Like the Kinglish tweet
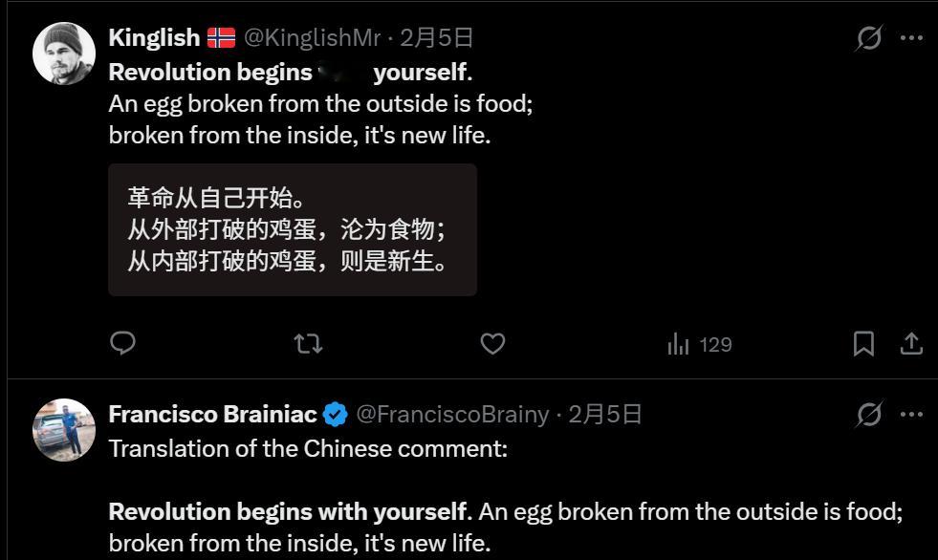Viewport: 938px width, 560px height. 492,343
